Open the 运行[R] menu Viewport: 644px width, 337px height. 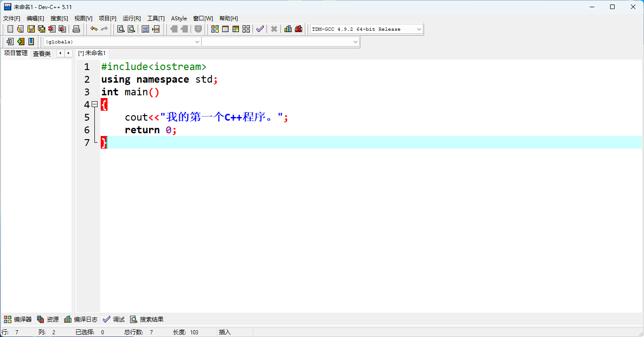[x=131, y=19]
